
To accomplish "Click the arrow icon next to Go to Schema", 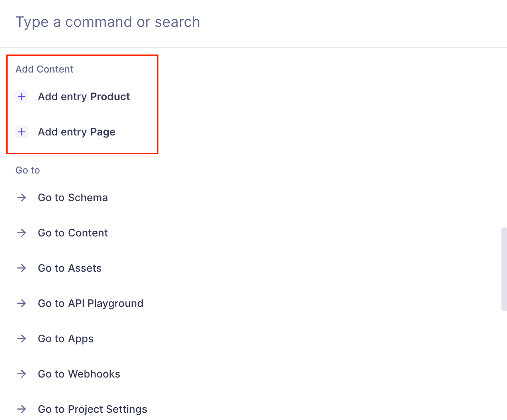I will tap(22, 198).
